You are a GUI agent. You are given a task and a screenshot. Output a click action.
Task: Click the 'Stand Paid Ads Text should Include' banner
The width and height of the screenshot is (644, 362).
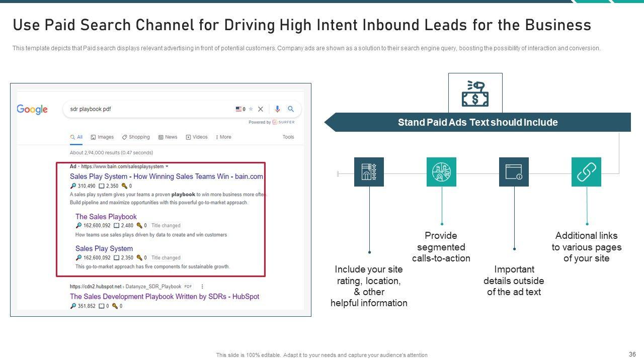(477, 122)
